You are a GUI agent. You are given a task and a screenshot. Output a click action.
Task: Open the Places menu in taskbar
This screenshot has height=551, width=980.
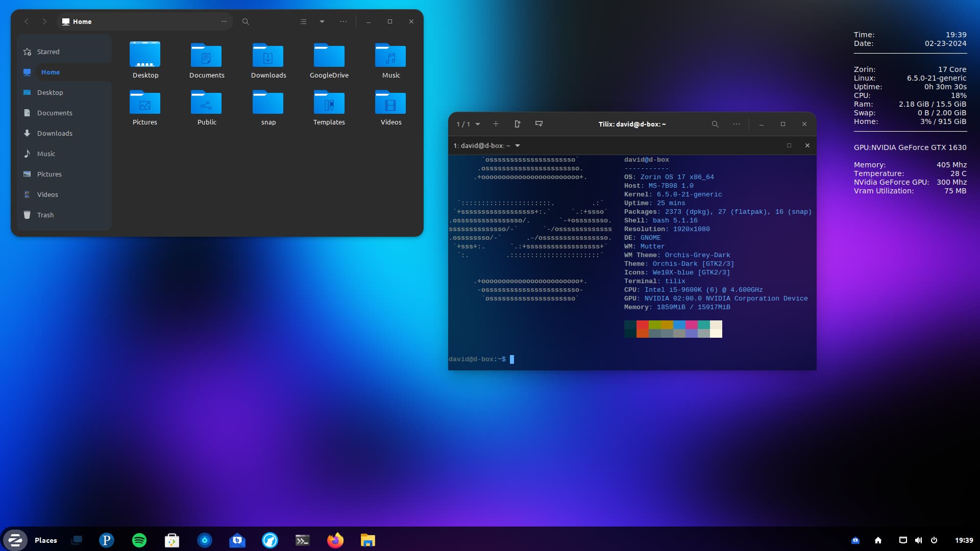45,540
